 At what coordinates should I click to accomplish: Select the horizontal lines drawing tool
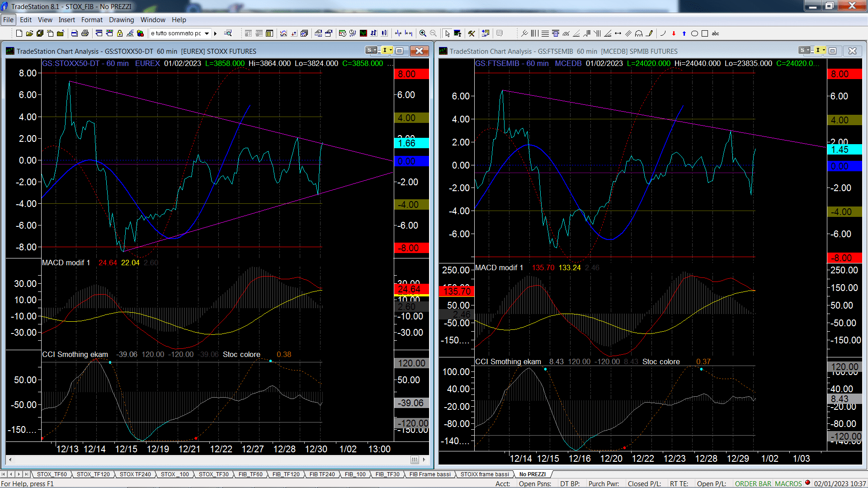[x=545, y=33]
